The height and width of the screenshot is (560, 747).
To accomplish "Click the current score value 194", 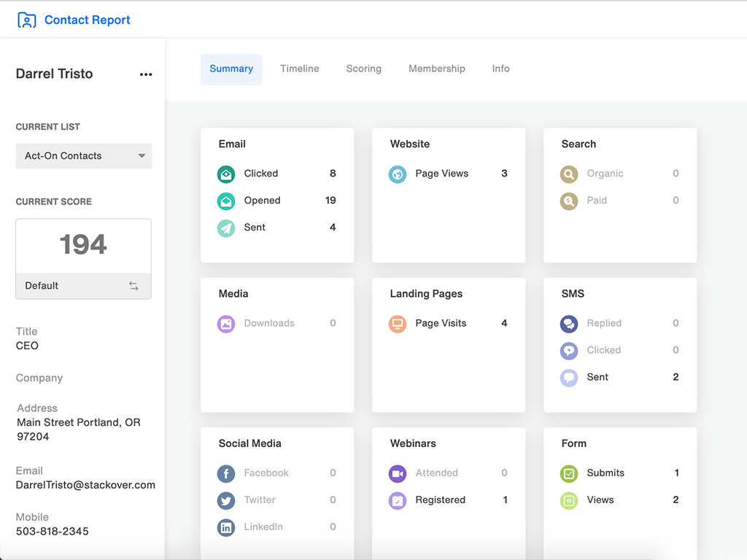I will click(x=83, y=244).
